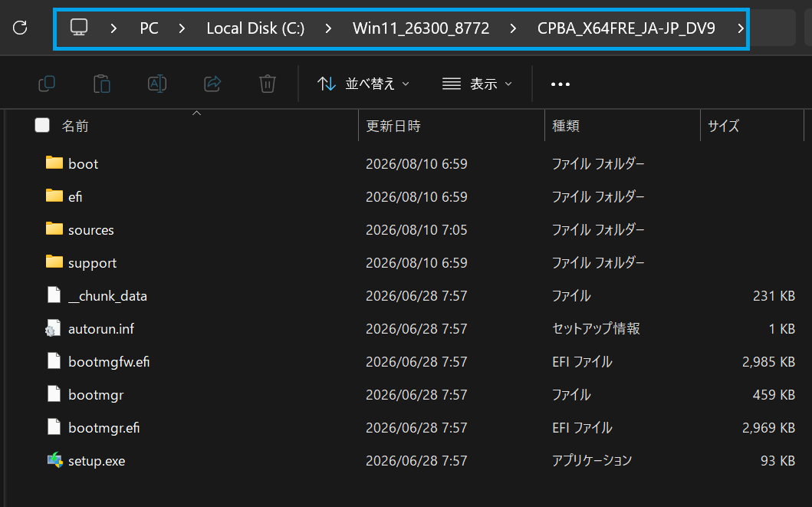Screen dimensions: 812x507
Task: Go to Local Disk (C:) breadcrumb
Action: click(255, 28)
